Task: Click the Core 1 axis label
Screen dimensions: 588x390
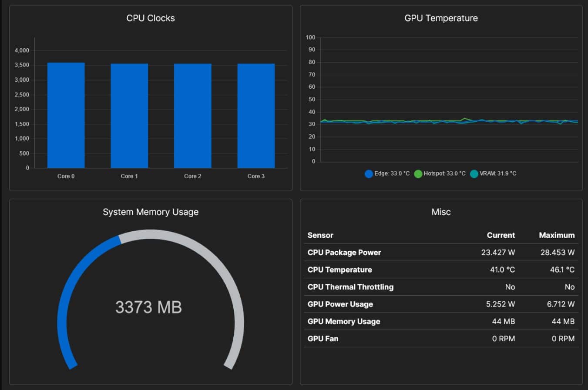Action: point(129,176)
